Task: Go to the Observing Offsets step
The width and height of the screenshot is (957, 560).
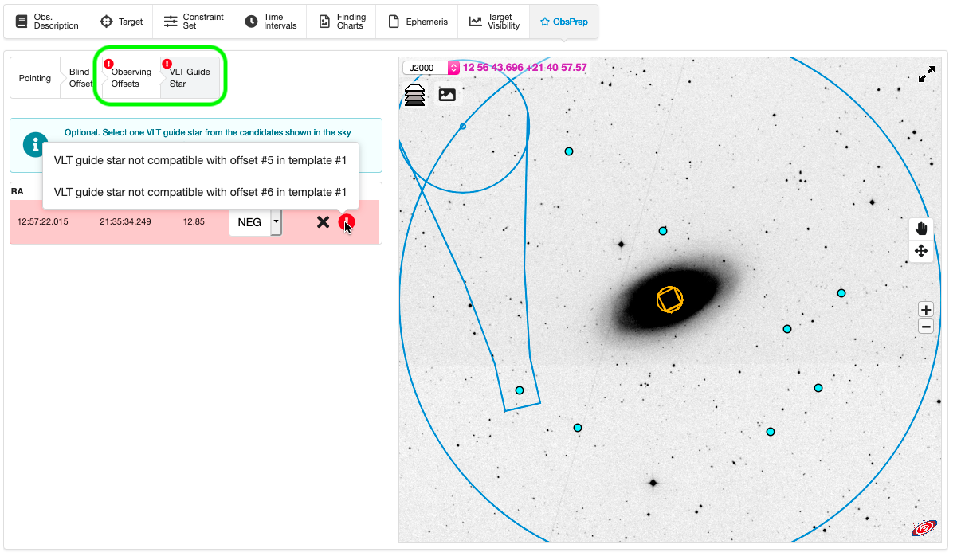Action: tap(131, 78)
